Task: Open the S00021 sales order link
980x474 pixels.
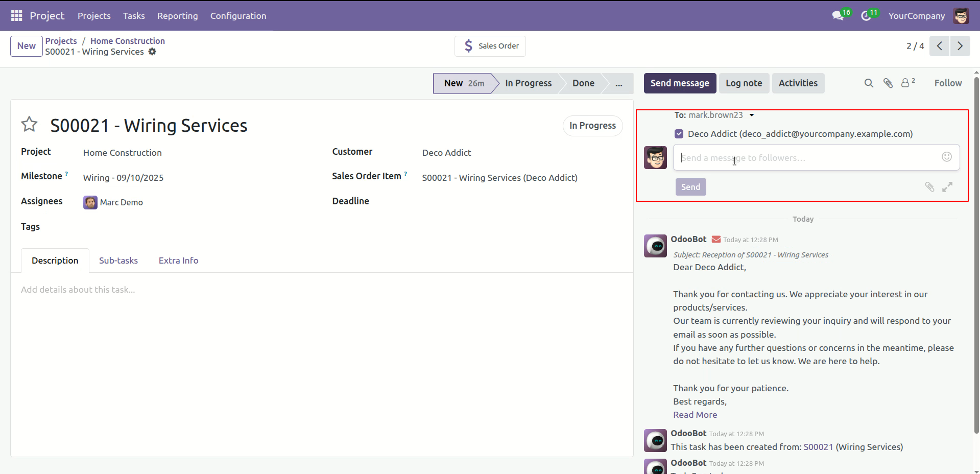Action: 818,447
